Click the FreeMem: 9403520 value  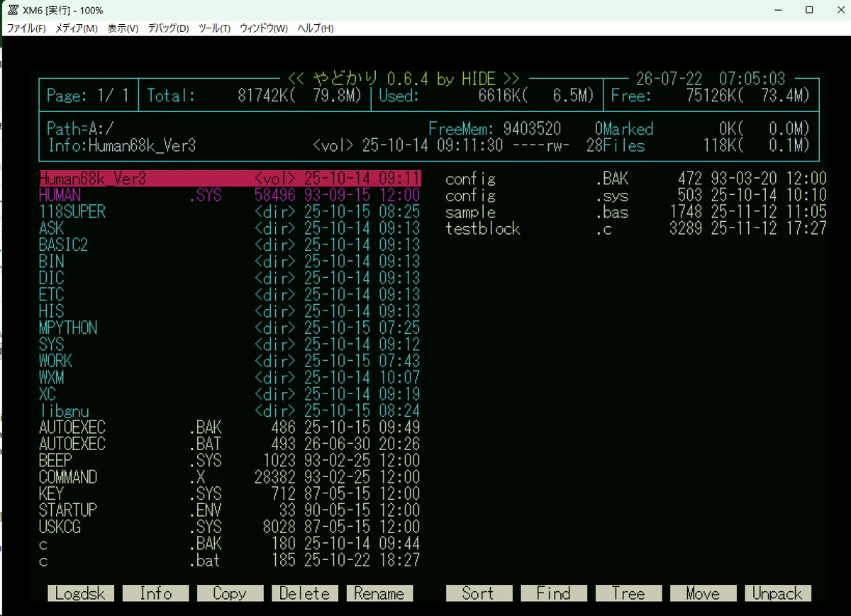pos(495,129)
